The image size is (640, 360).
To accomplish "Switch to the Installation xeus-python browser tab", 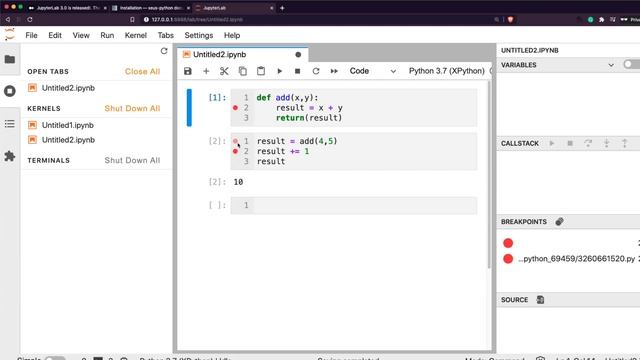I will [x=150, y=8].
